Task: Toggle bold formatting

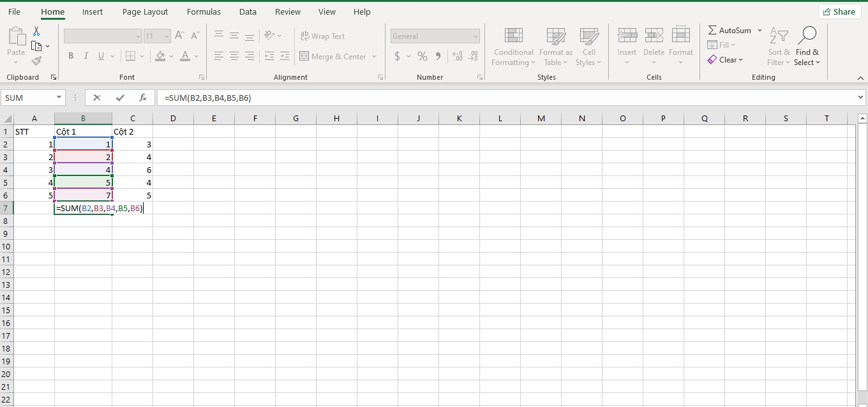Action: click(71, 56)
